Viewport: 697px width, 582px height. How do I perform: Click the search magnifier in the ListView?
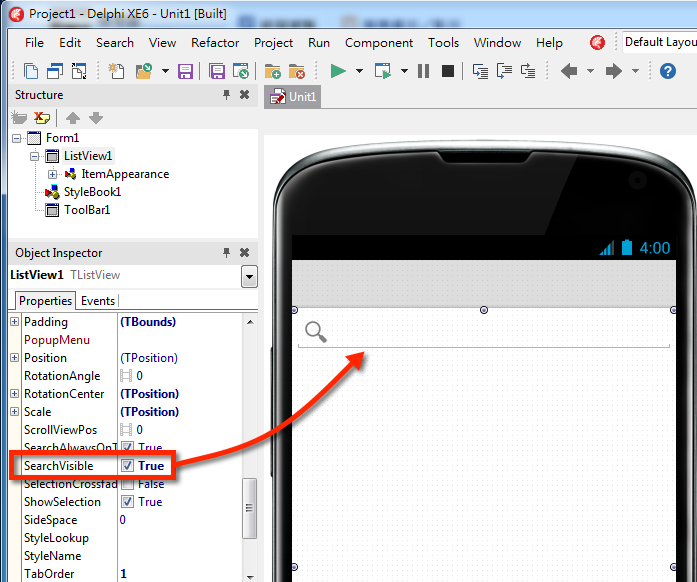coord(316,332)
